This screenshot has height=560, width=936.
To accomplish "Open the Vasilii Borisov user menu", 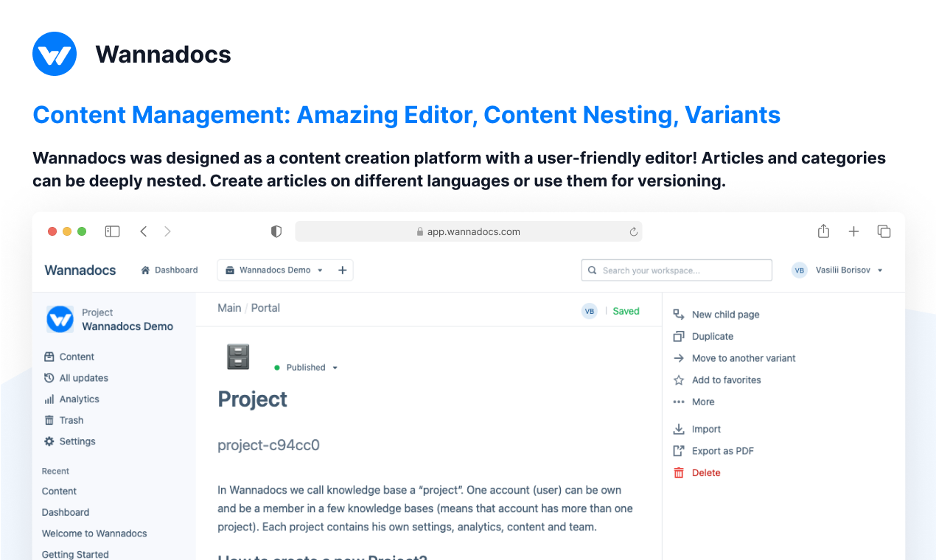I will click(849, 270).
